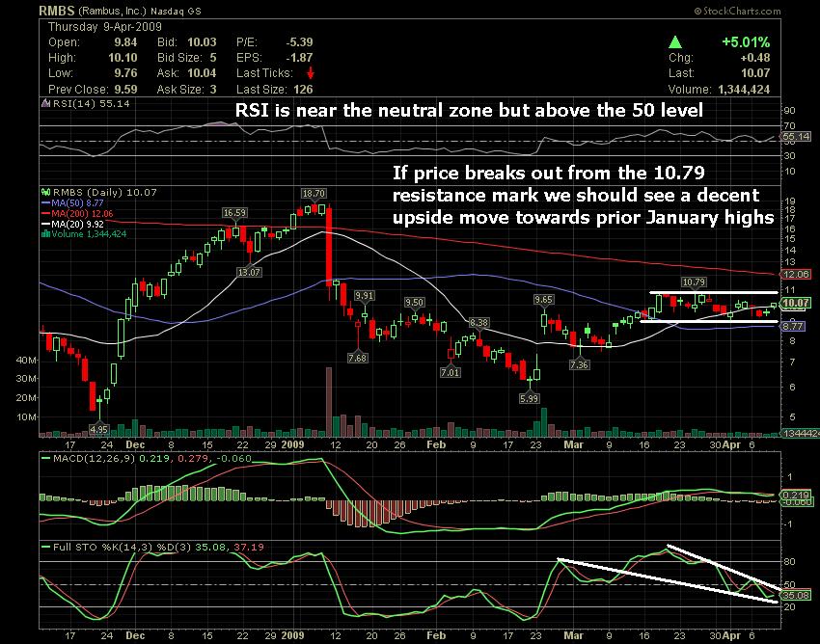Image resolution: width=820 pixels, height=644 pixels.
Task: Click the RSI(14) 55.14 indicator label
Action: pyautogui.click(x=91, y=103)
